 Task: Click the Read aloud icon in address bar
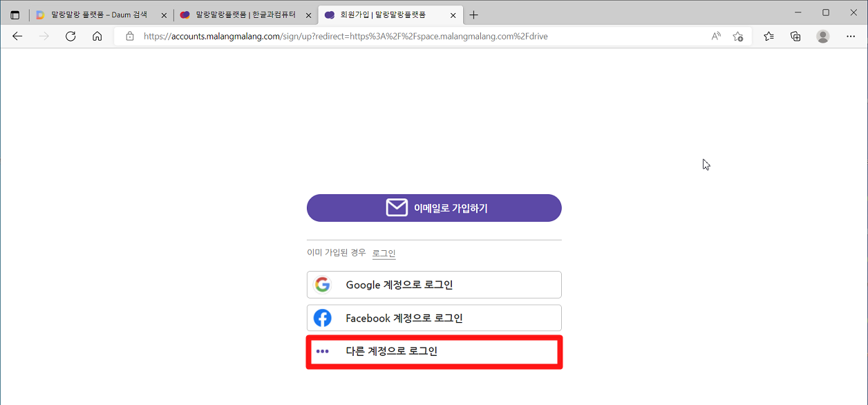[x=716, y=37]
